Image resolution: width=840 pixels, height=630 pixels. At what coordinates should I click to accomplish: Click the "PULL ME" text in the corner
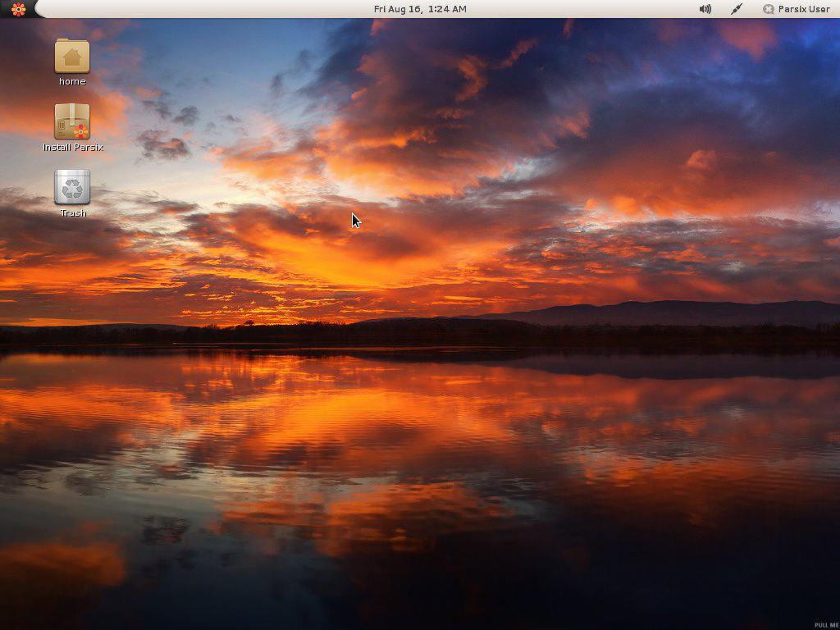pos(825,625)
